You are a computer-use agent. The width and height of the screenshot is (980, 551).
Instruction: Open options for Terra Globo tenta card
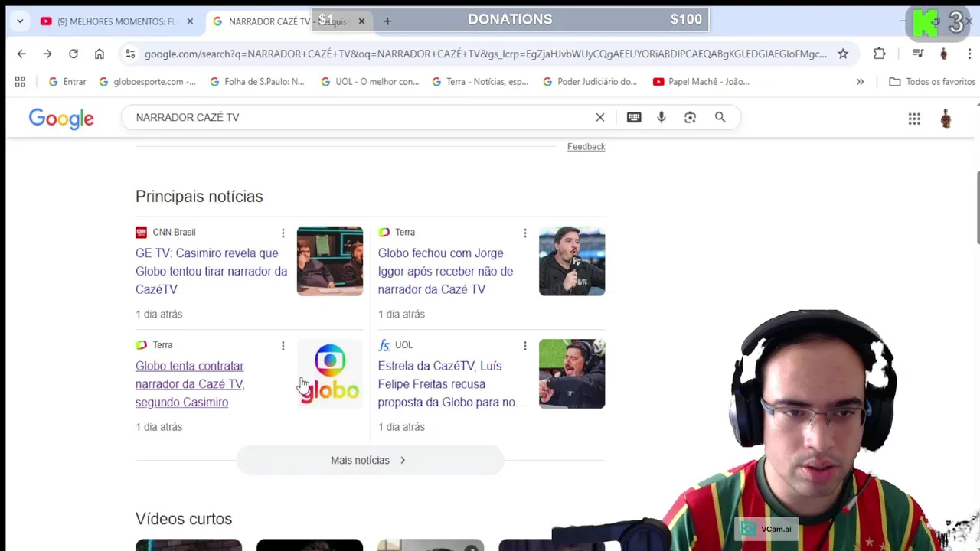[283, 346]
